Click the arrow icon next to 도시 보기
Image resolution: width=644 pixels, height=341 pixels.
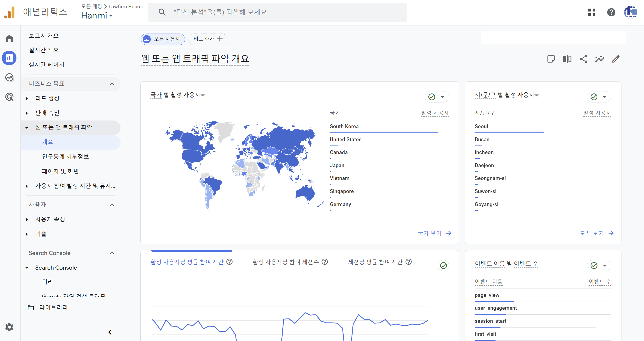611,233
